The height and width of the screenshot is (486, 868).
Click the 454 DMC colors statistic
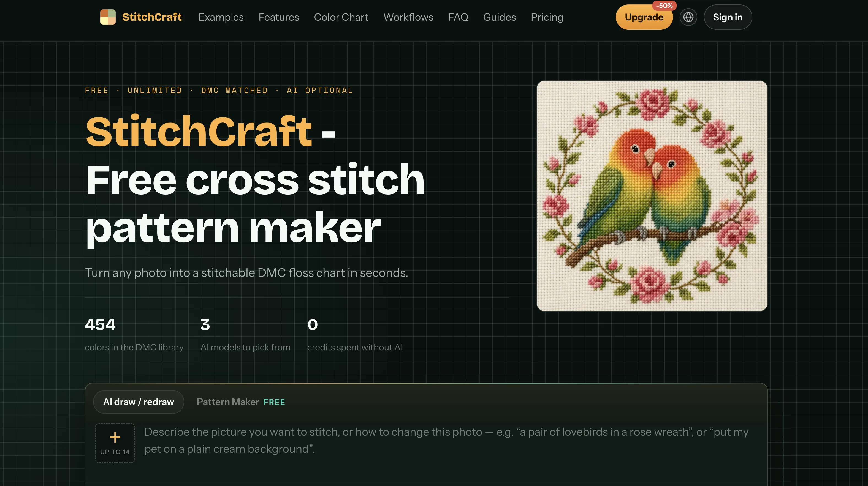(100, 325)
